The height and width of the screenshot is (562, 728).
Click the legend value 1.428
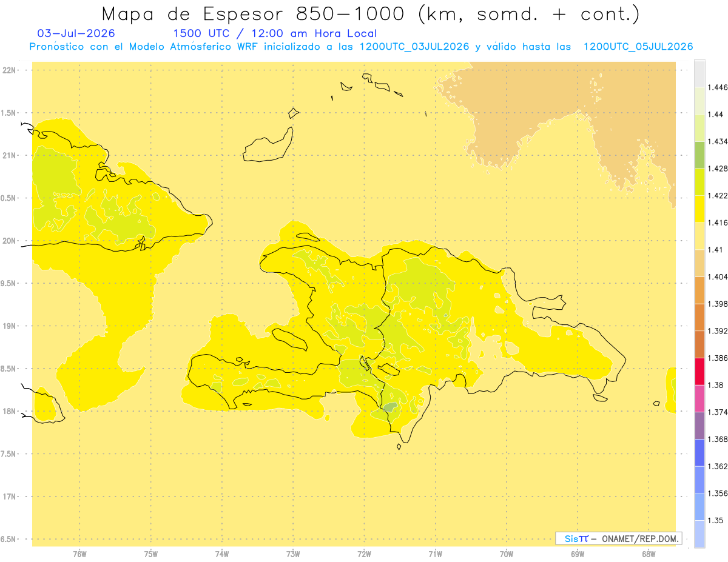[x=718, y=169]
